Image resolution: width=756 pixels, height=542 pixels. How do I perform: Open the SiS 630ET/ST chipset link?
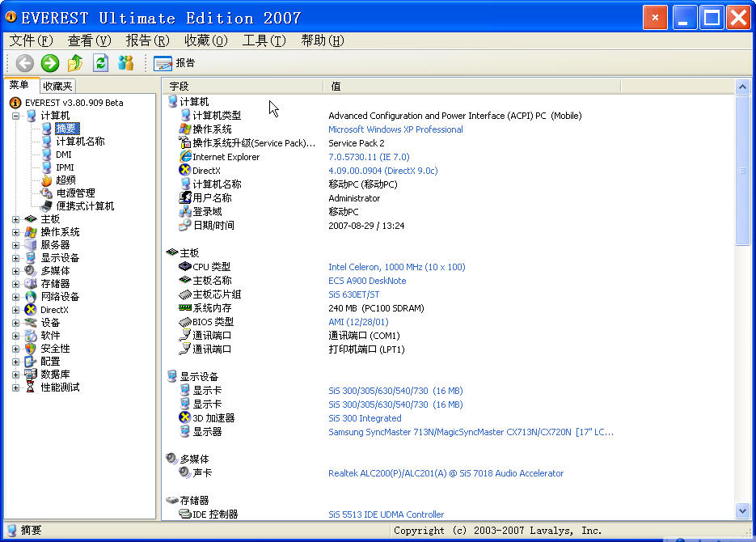point(353,294)
